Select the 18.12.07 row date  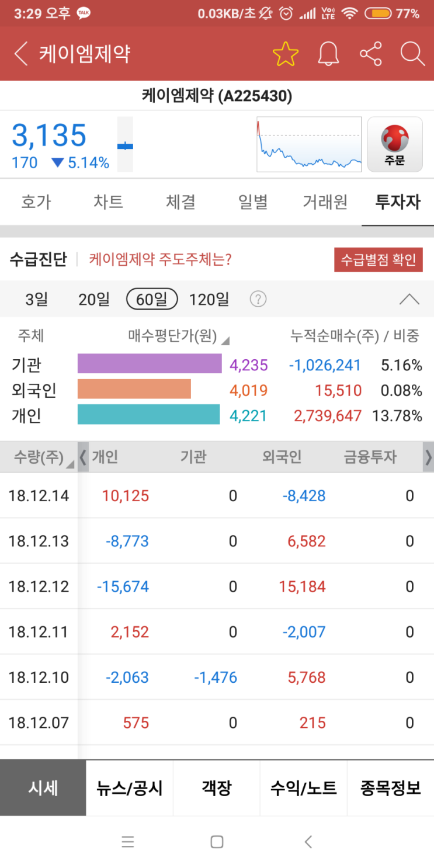point(39,723)
